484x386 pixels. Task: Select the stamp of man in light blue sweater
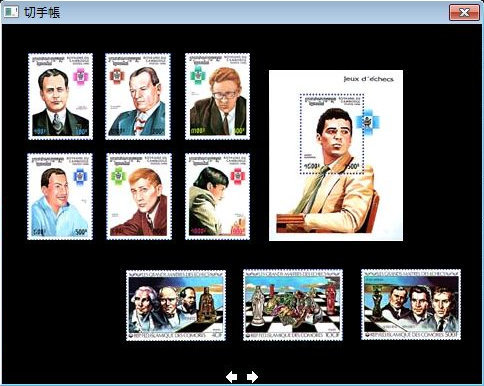[60, 196]
